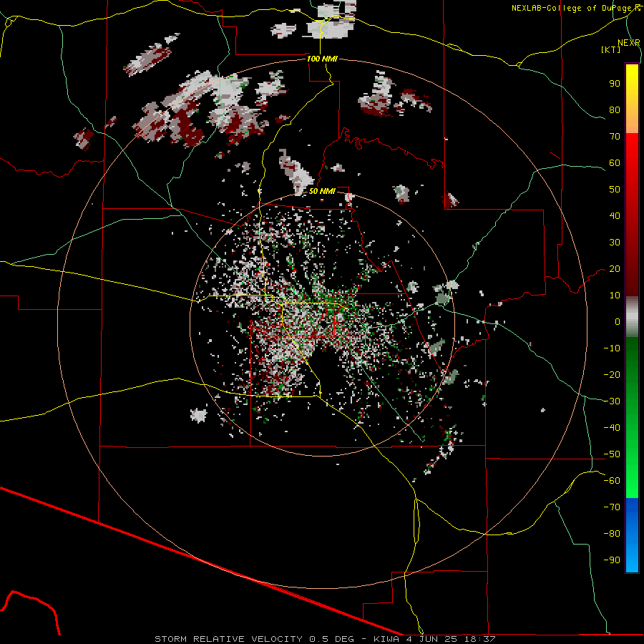The width and height of the screenshot is (644, 644).
Task: Click the -90 value on the velocity scale
Action: [x=612, y=560]
